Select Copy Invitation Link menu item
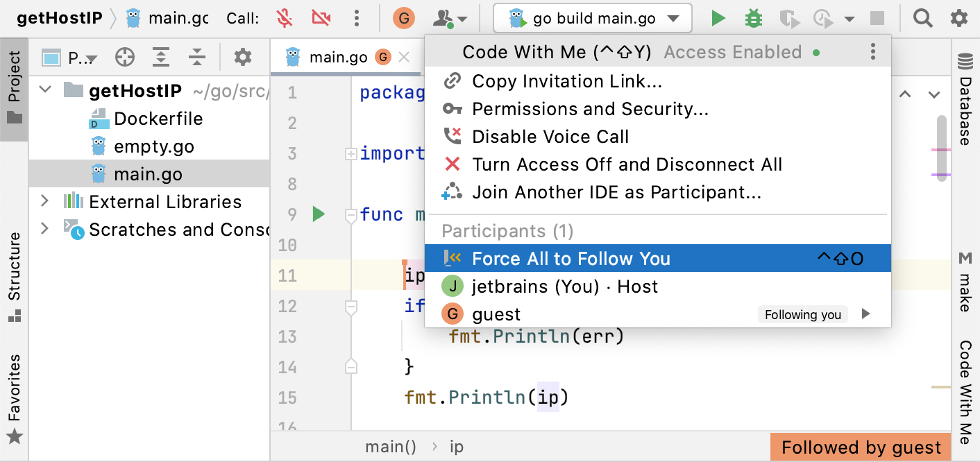 click(x=566, y=81)
